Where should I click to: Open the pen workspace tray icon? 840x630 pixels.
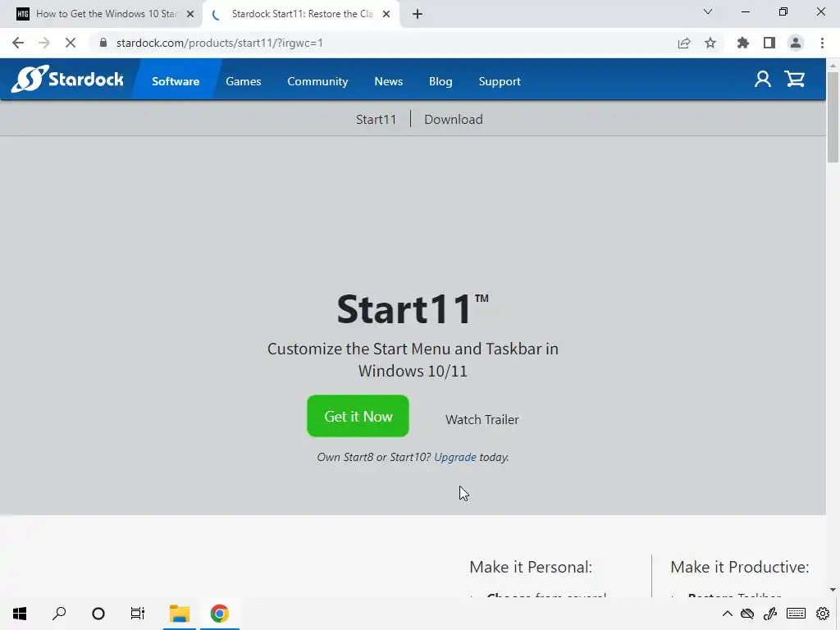[770, 614]
